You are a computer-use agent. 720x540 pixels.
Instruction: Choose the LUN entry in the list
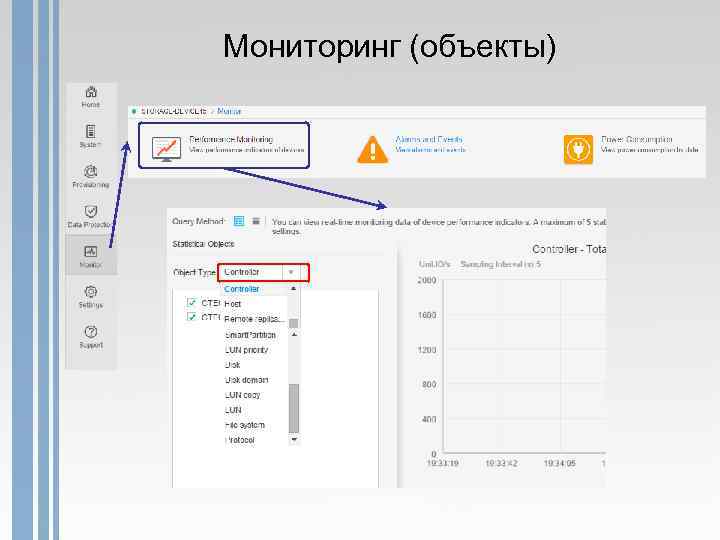233,410
